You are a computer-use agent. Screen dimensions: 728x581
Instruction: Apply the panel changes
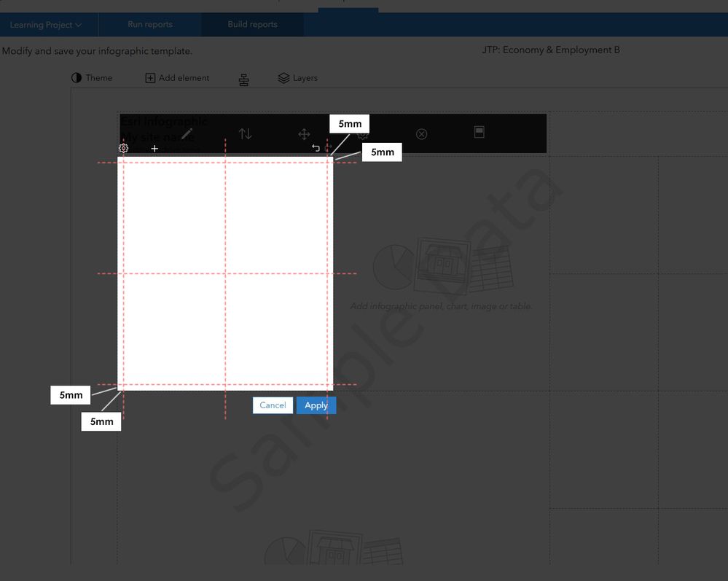(x=316, y=405)
